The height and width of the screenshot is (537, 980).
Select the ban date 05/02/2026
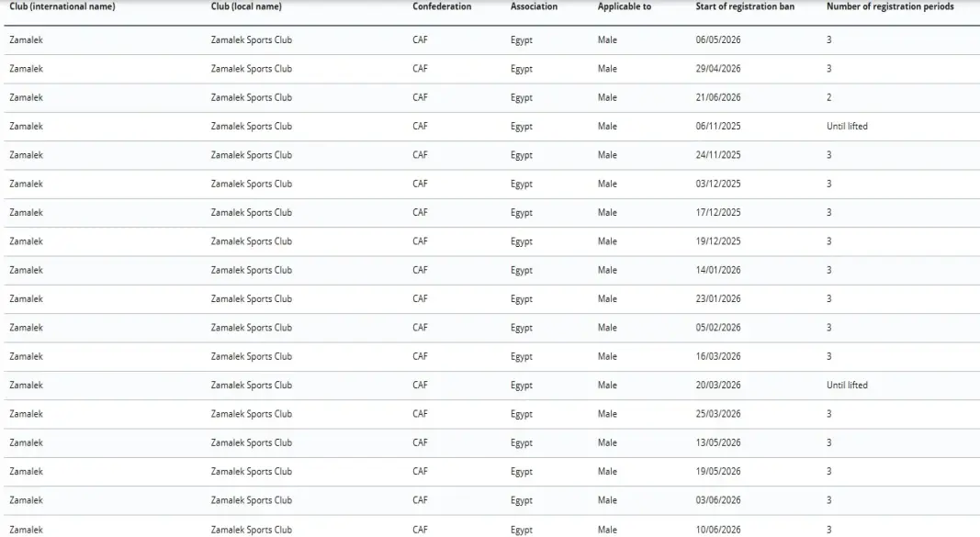(x=718, y=327)
